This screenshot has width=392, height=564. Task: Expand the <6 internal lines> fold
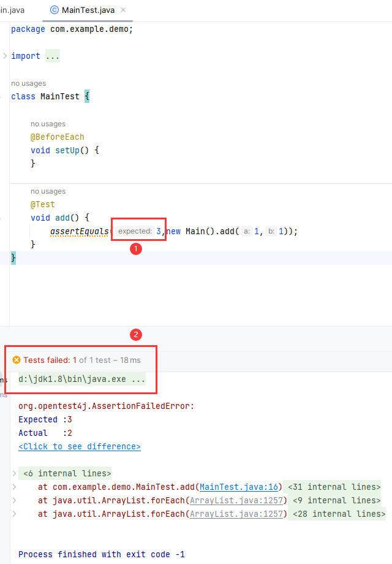pos(67,473)
